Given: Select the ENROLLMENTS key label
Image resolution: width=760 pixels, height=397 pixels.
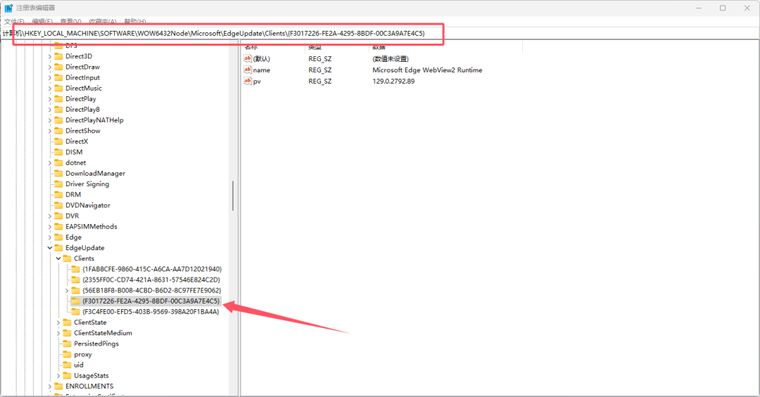Looking at the screenshot, I should coord(89,386).
